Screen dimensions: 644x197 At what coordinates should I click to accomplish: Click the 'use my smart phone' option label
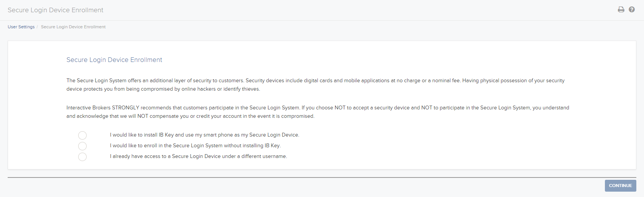pos(205,135)
